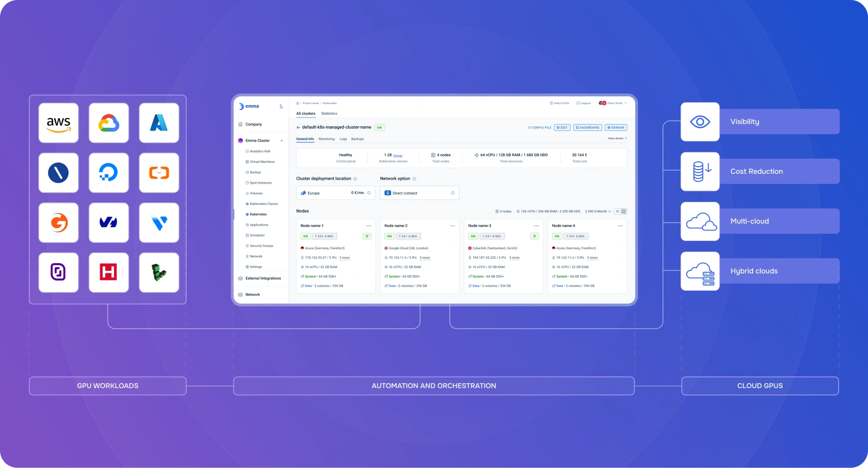Switch nodes to grid view
This screenshot has width=868, height=468.
point(624,212)
